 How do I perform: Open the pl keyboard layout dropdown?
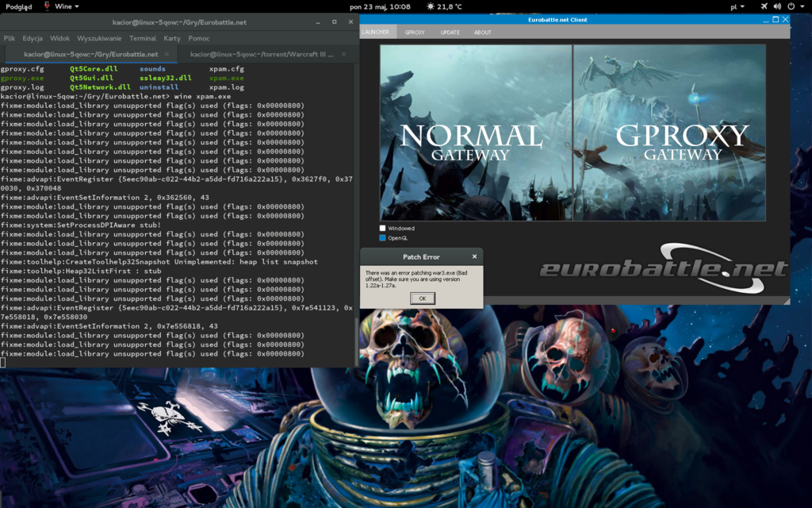pyautogui.click(x=737, y=6)
